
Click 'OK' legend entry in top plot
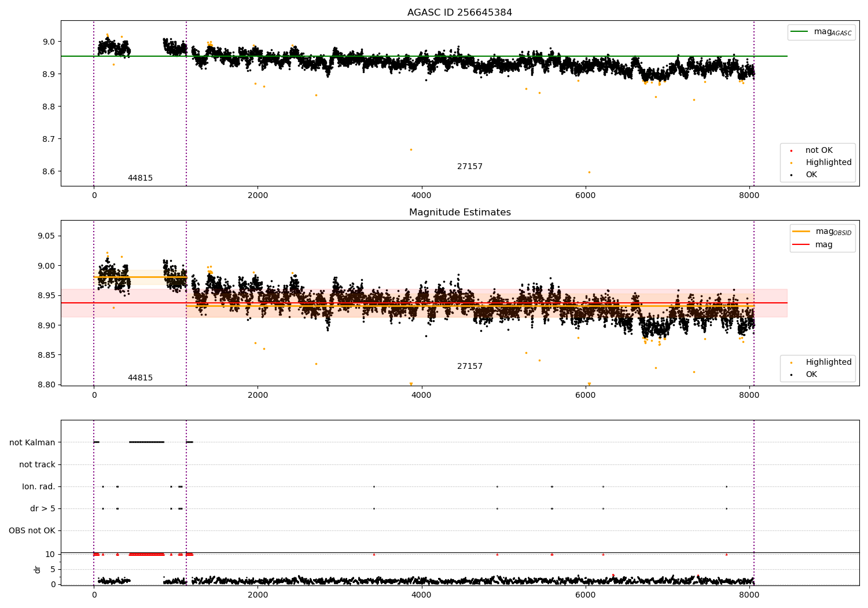coord(804,175)
